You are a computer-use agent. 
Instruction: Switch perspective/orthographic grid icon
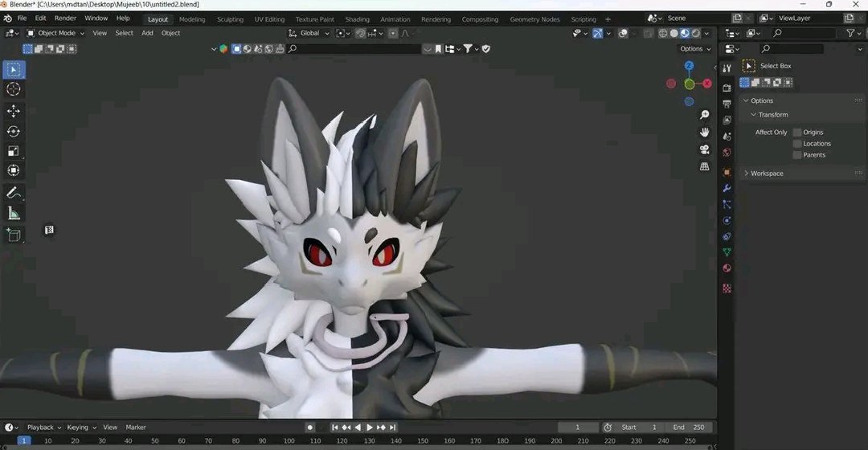[704, 166]
